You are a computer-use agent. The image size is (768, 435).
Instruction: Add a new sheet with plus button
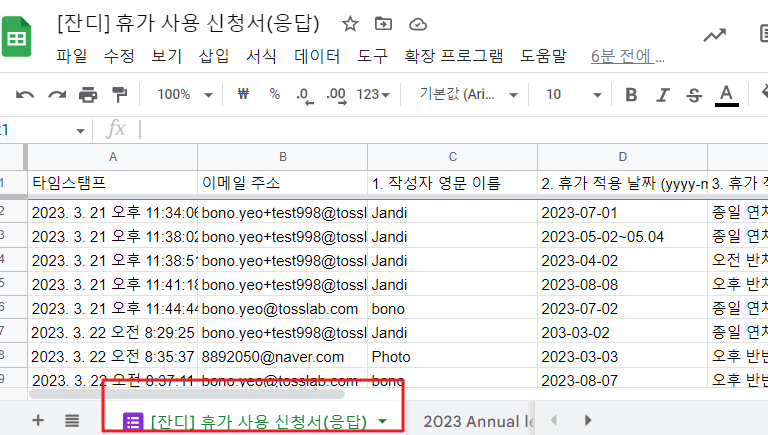click(x=38, y=421)
